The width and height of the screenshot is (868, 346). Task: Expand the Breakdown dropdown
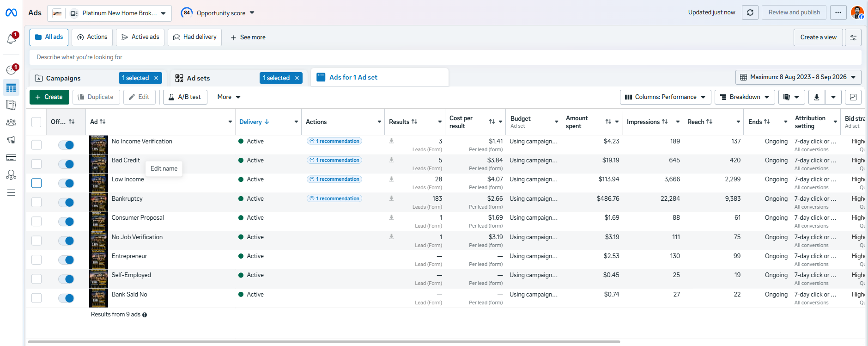(x=745, y=97)
